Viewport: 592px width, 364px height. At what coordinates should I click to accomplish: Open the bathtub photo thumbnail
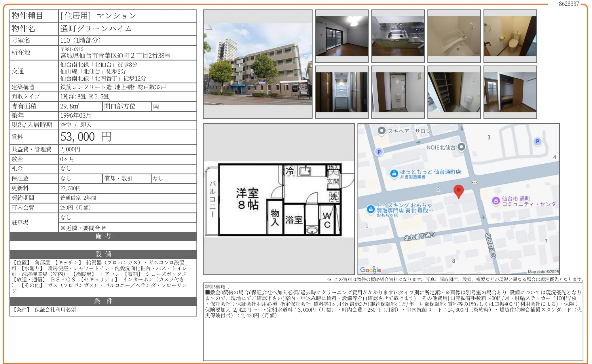pyautogui.click(x=454, y=36)
